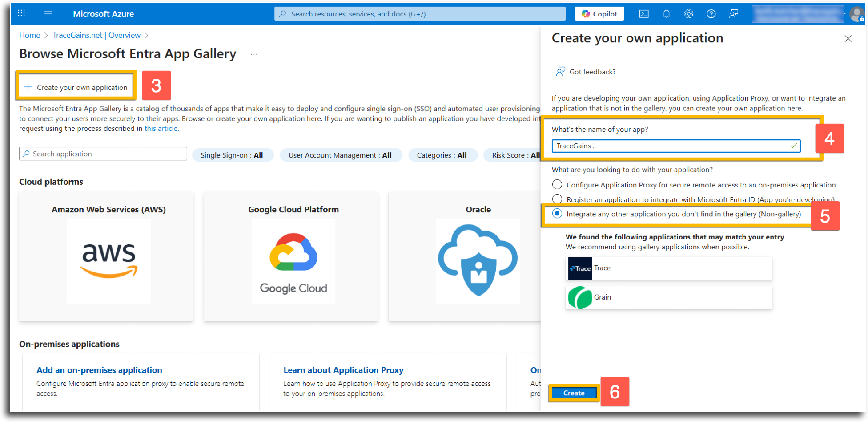Select Configure Application Proxy radio option
The image size is (868, 422).
(557, 184)
